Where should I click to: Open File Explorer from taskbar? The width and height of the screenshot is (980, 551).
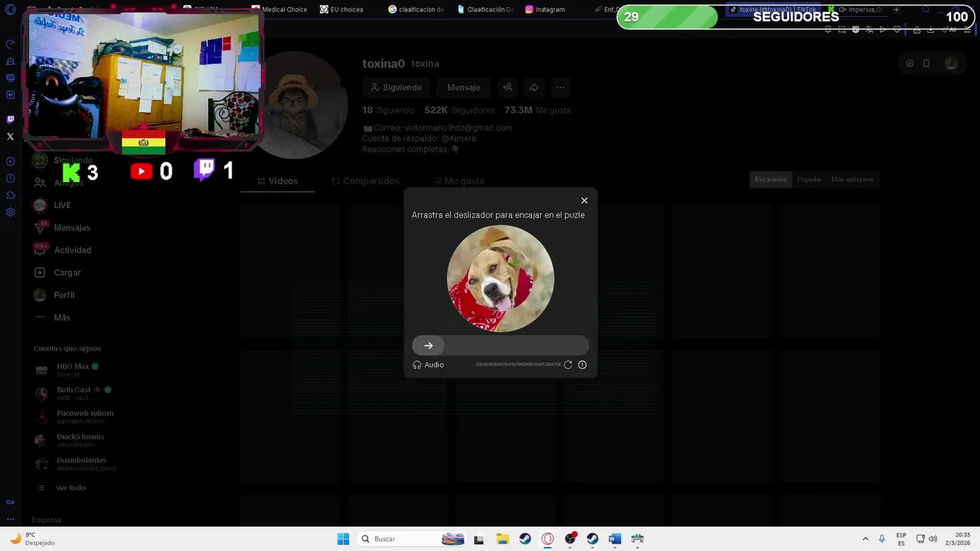point(502,539)
